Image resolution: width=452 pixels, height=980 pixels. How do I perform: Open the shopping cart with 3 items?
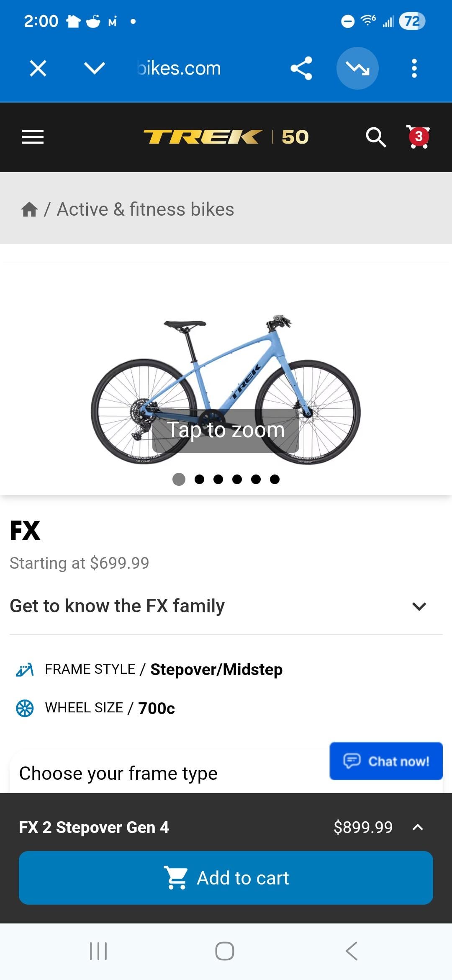pos(418,137)
